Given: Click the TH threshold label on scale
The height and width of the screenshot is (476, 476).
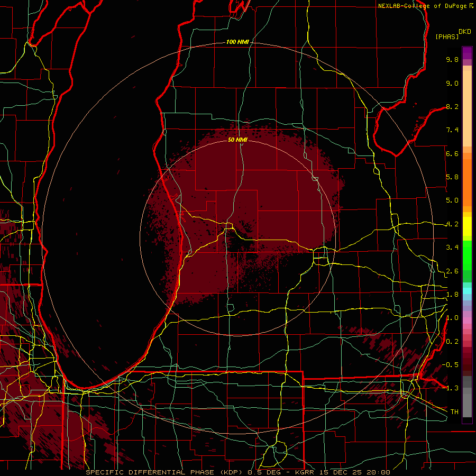Looking at the screenshot, I should [x=454, y=412].
